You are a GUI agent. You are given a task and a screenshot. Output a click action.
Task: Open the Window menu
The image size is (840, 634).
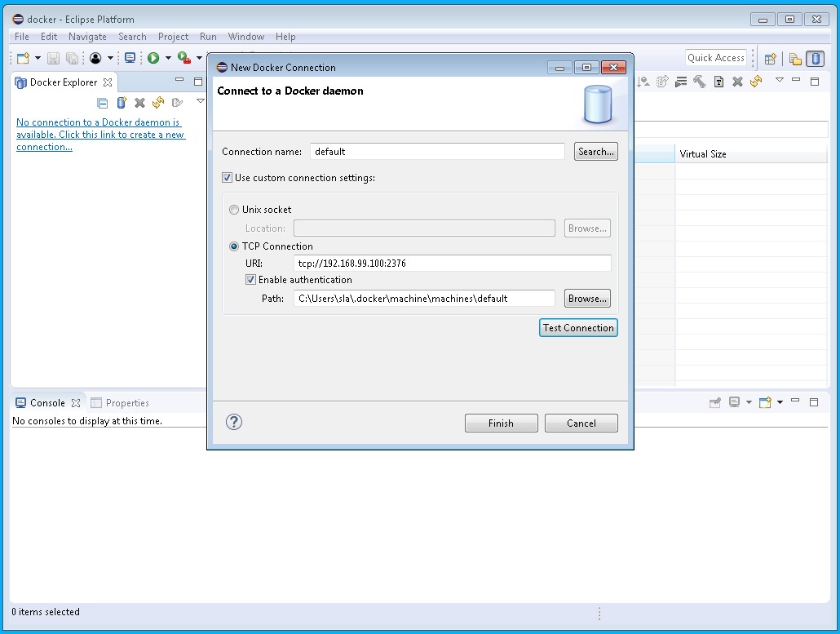click(245, 37)
